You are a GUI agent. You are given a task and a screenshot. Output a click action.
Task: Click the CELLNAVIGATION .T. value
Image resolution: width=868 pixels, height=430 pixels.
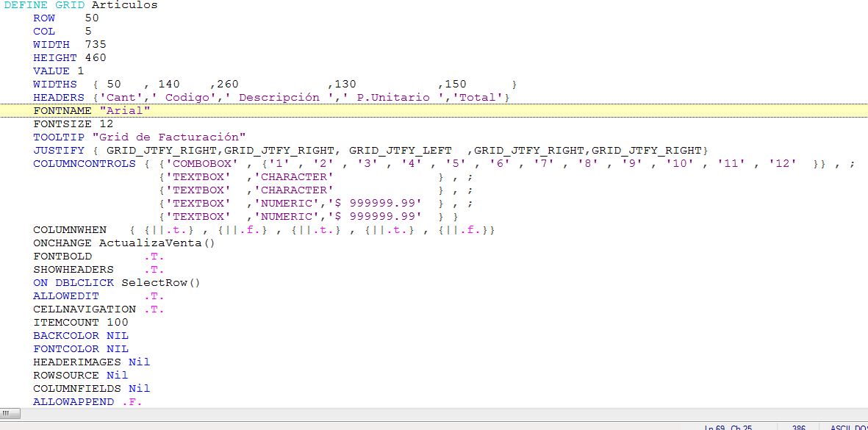pyautogui.click(x=154, y=309)
